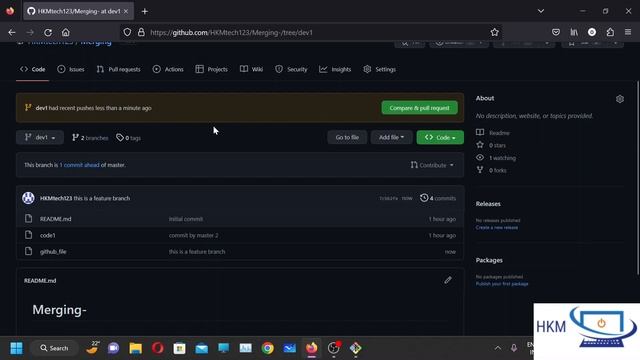Open the Pocket save icon
The height and width of the screenshot is (360, 640).
[x=556, y=32]
